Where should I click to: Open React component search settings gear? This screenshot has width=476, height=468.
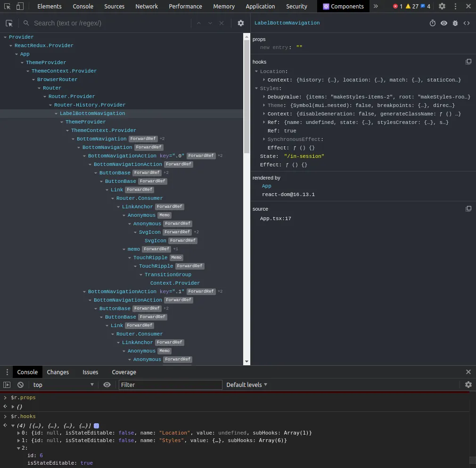point(241,23)
